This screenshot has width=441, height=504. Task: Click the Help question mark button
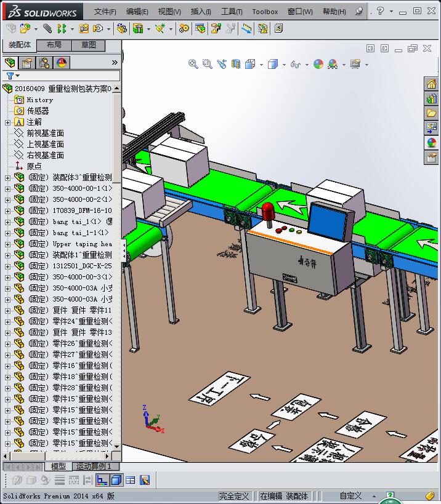(380, 11)
